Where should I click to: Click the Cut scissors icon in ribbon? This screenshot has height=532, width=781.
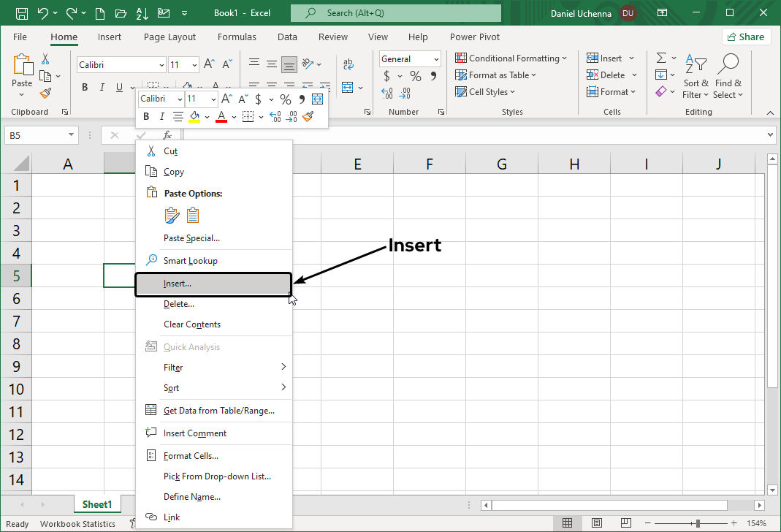point(45,59)
